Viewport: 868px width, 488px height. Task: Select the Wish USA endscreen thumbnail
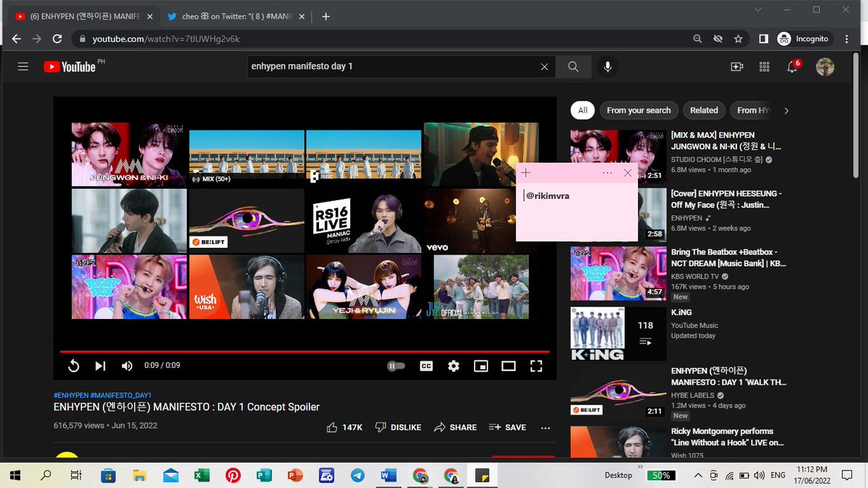[x=246, y=287]
